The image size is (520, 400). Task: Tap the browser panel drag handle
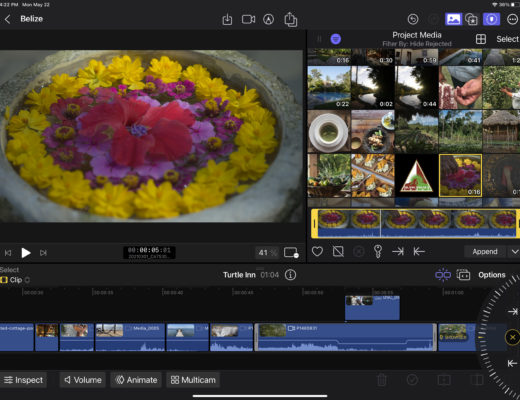pos(319,39)
